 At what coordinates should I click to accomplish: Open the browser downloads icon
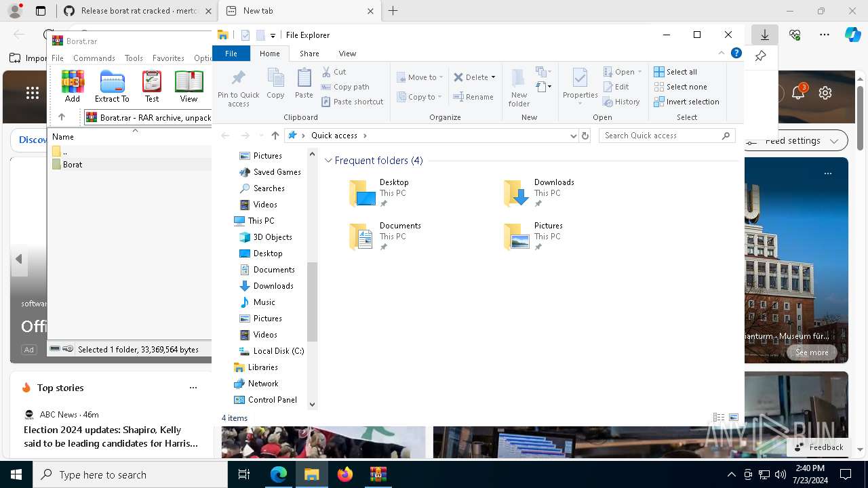click(x=764, y=35)
